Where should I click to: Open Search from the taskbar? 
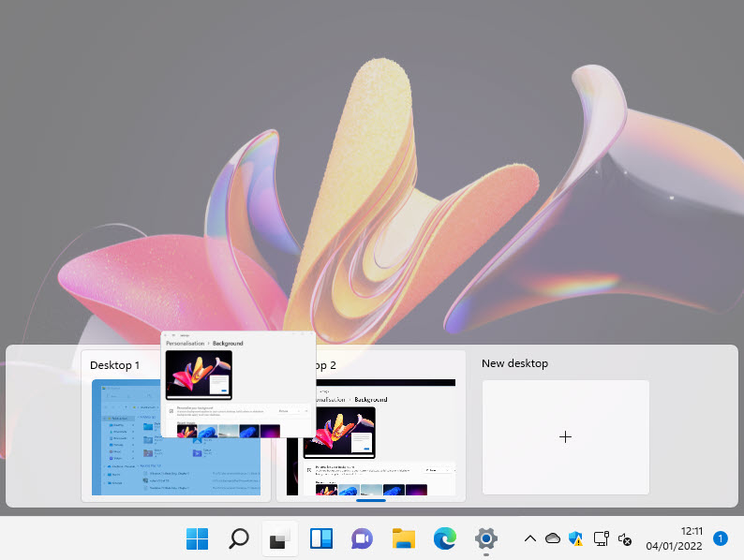[x=239, y=538]
